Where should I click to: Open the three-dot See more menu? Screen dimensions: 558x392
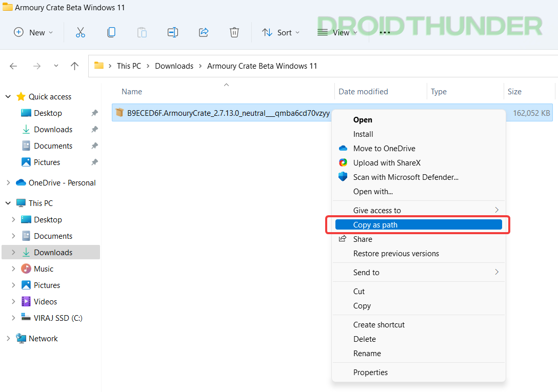(x=385, y=32)
